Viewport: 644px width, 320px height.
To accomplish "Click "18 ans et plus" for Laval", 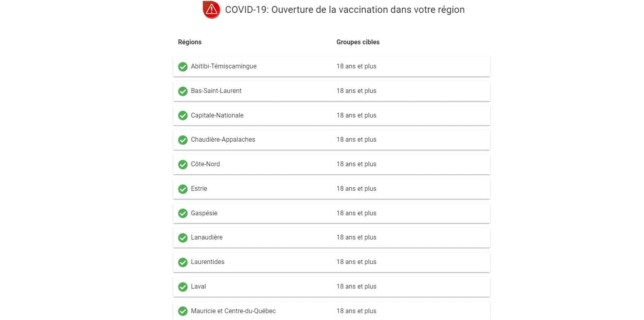I will [x=356, y=286].
